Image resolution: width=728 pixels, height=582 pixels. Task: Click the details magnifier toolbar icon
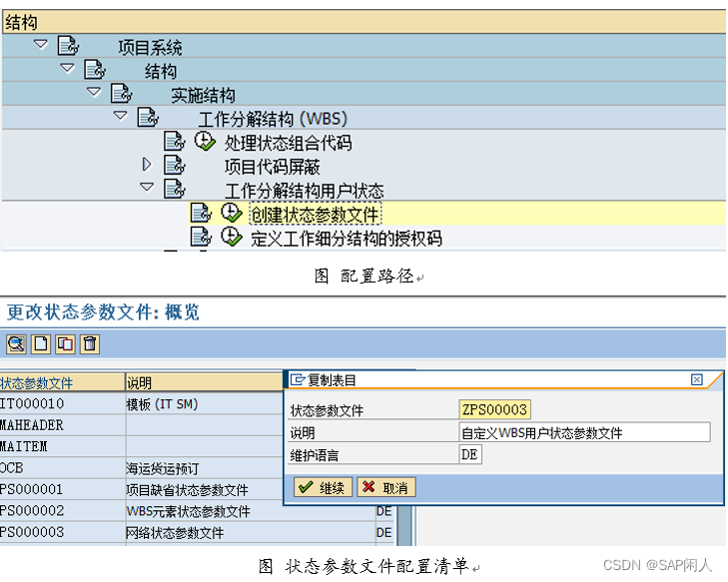coord(16,344)
